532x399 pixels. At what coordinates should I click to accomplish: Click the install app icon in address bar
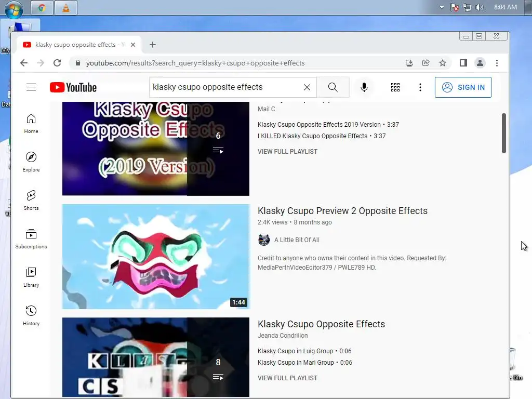click(x=409, y=63)
